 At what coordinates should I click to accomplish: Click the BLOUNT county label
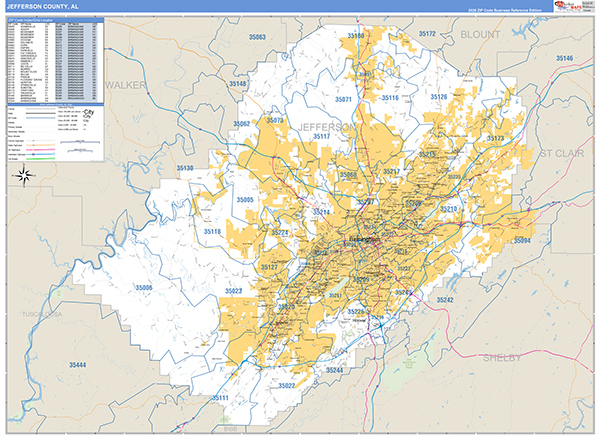[480, 34]
